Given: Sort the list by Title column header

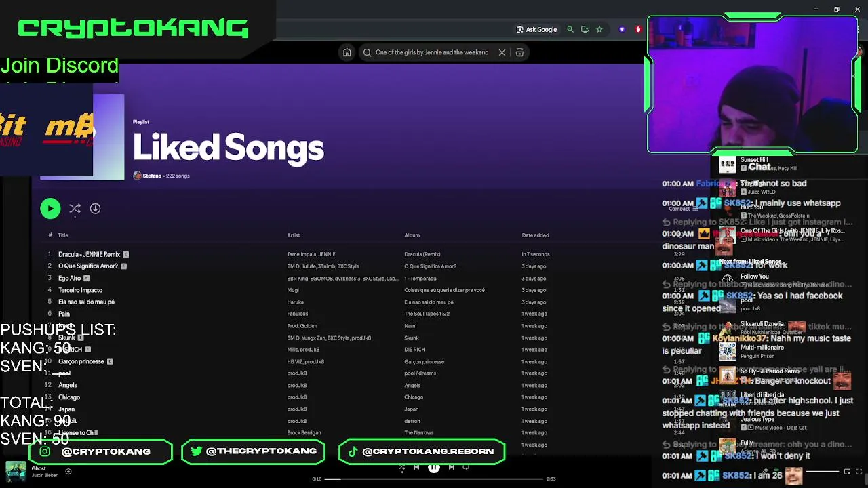Looking at the screenshot, I should click(x=63, y=235).
